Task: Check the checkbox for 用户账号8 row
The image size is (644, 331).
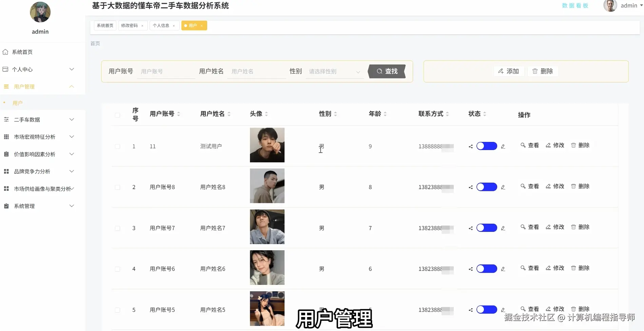Action: click(117, 187)
